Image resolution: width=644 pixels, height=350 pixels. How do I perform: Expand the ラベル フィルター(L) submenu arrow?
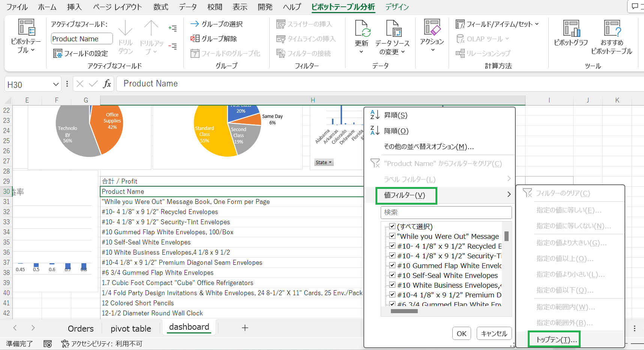[x=509, y=179]
